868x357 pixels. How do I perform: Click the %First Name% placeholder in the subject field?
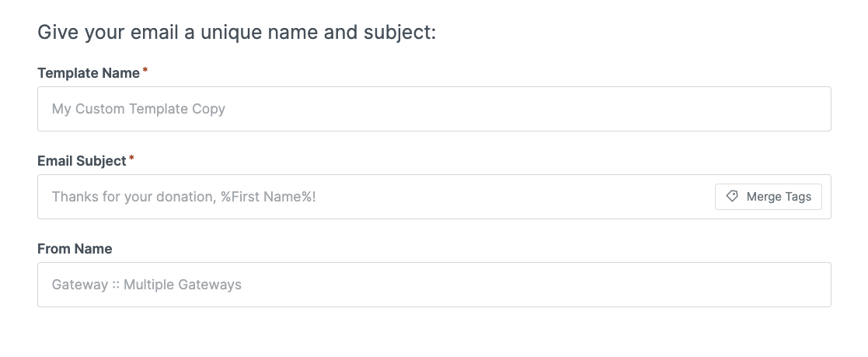[268, 197]
